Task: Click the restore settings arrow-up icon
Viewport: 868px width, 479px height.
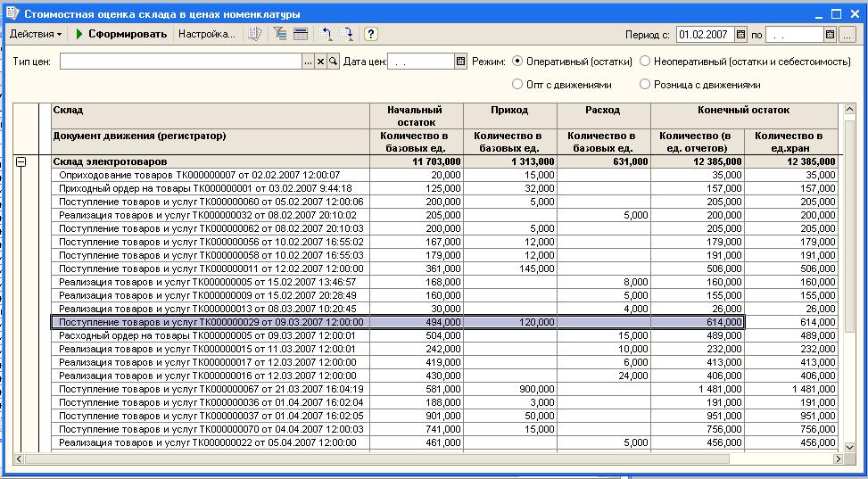Action: tap(326, 34)
